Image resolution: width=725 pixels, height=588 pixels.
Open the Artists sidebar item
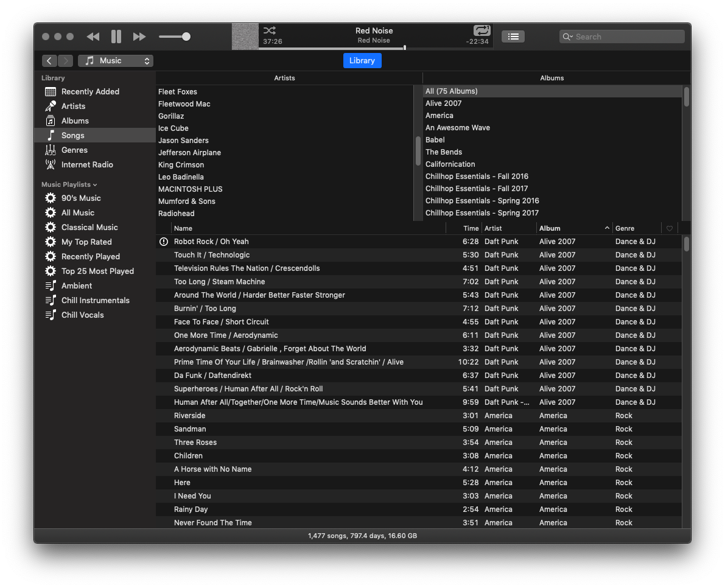click(x=95, y=107)
